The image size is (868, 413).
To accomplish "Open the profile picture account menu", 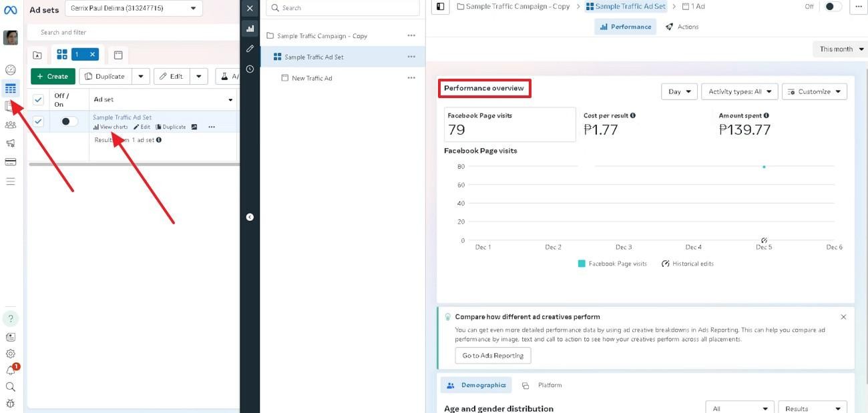I will coord(10,37).
